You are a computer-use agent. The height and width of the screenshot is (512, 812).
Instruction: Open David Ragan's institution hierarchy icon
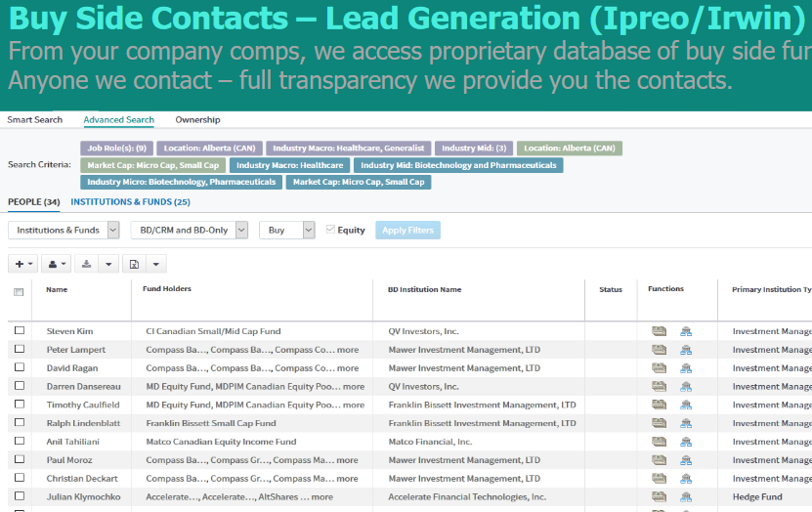686,368
